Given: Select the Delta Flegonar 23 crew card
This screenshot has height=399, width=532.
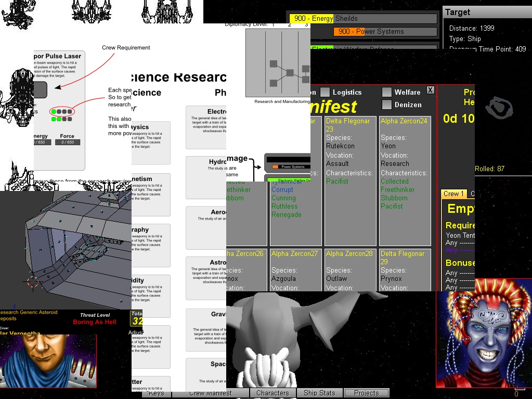Looking at the screenshot, I should click(x=350, y=181).
